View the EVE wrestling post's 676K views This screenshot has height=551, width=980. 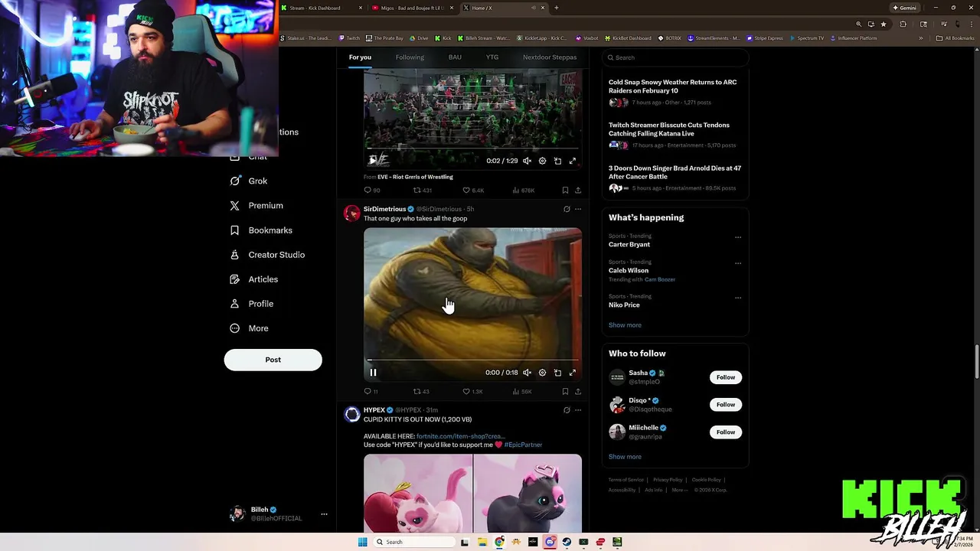pyautogui.click(x=524, y=191)
